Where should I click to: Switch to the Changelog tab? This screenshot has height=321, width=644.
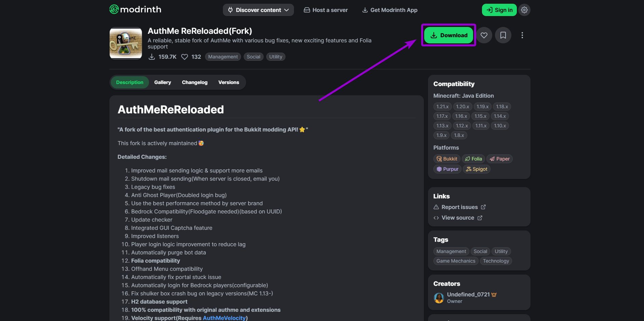[x=195, y=82]
